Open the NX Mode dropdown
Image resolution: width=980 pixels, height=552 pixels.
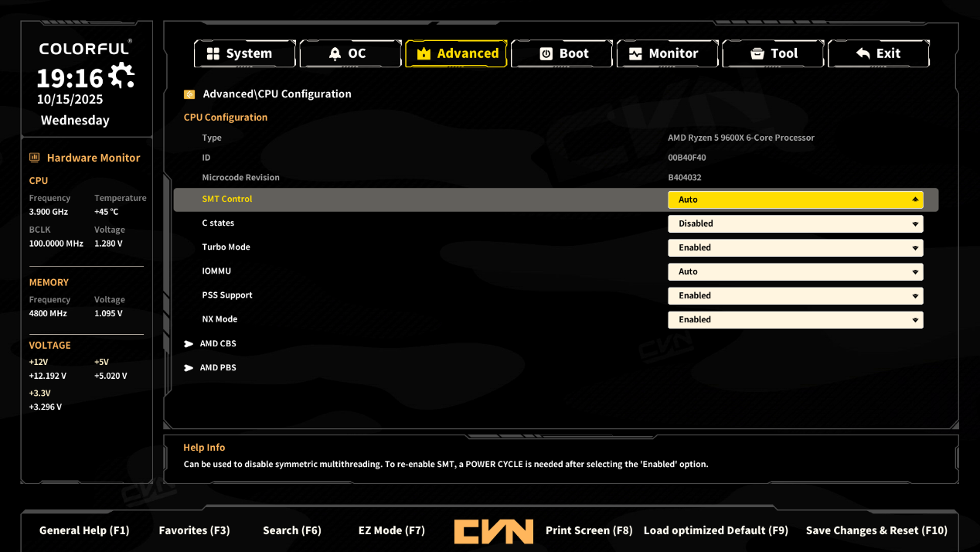(x=795, y=319)
